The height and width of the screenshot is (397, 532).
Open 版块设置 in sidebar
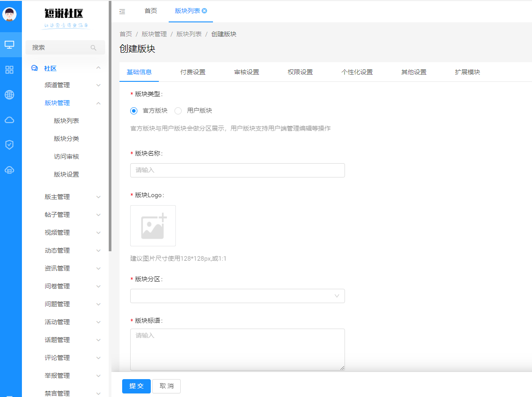(x=67, y=174)
